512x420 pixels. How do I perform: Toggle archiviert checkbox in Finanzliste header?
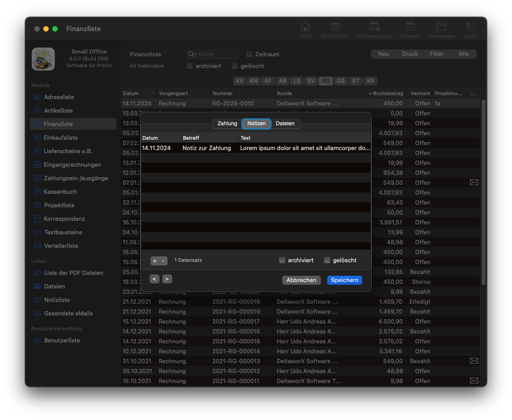pyautogui.click(x=190, y=66)
